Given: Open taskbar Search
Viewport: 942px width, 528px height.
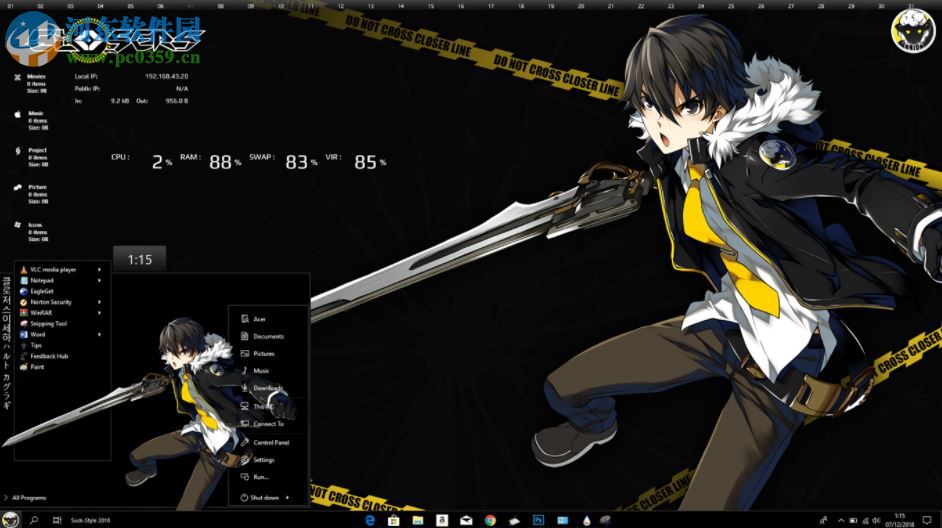Looking at the screenshot, I should 34,520.
